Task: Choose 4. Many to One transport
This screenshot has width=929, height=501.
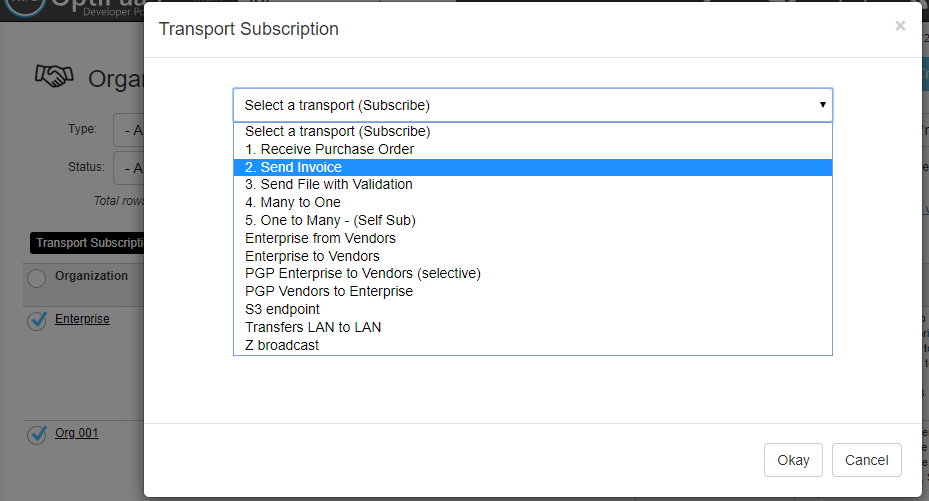Action: point(292,202)
